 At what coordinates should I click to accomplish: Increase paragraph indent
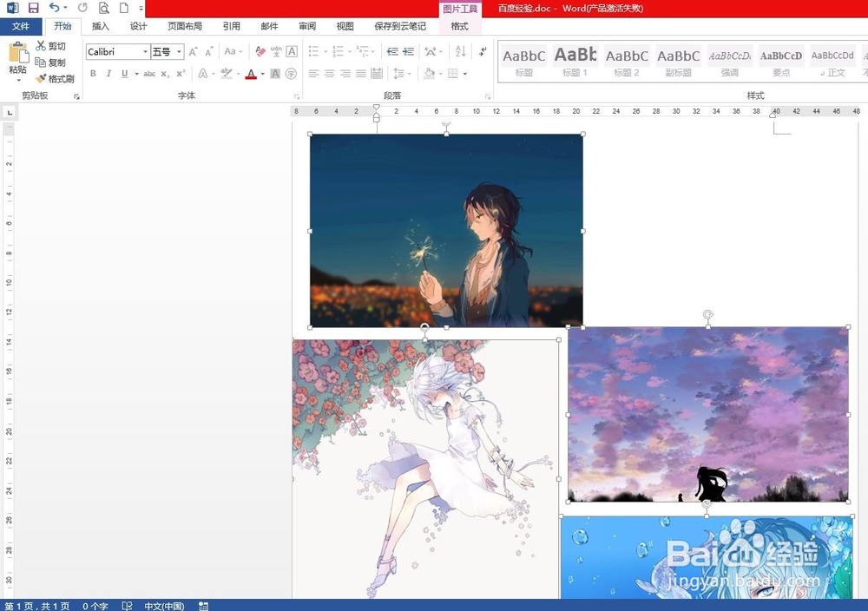(x=409, y=51)
